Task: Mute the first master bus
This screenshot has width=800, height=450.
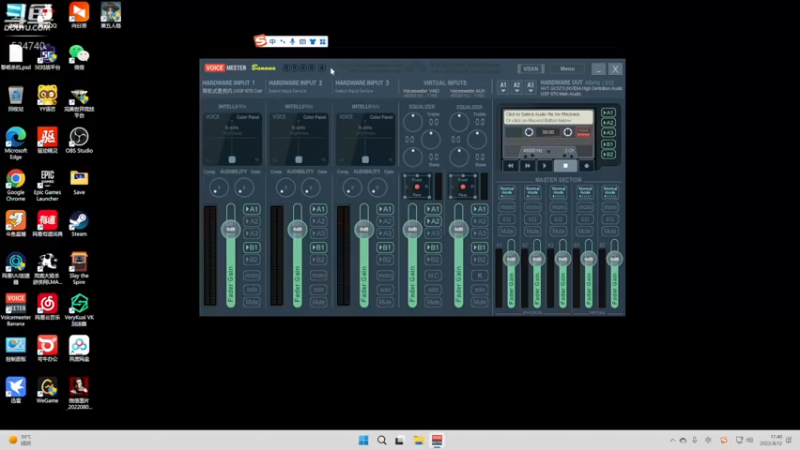Action: pyautogui.click(x=507, y=231)
